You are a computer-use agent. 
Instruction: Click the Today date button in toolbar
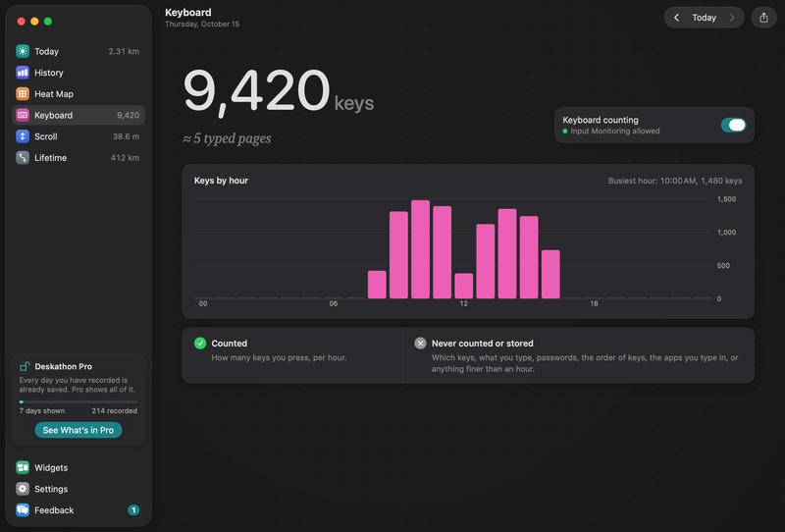click(704, 18)
